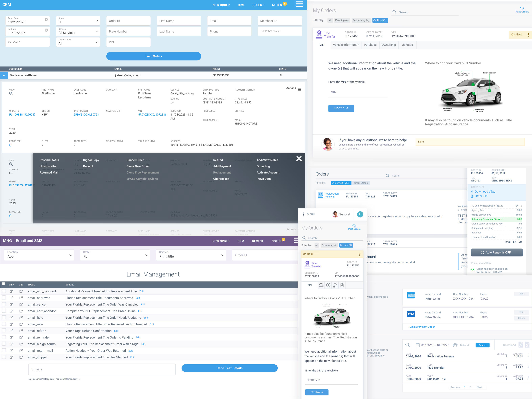Open the Print_title Service dropdown
Viewport: 532px width, 399px height.
pos(191,255)
